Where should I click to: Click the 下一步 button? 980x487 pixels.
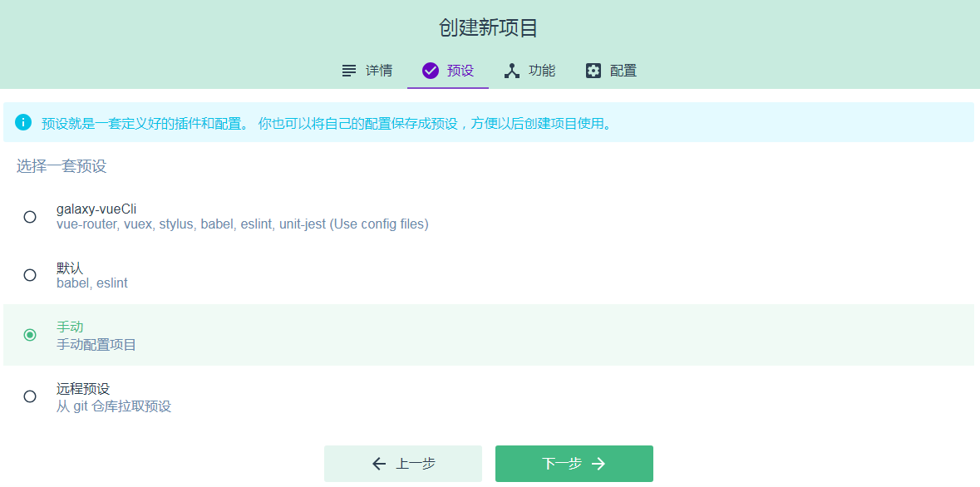pos(574,463)
